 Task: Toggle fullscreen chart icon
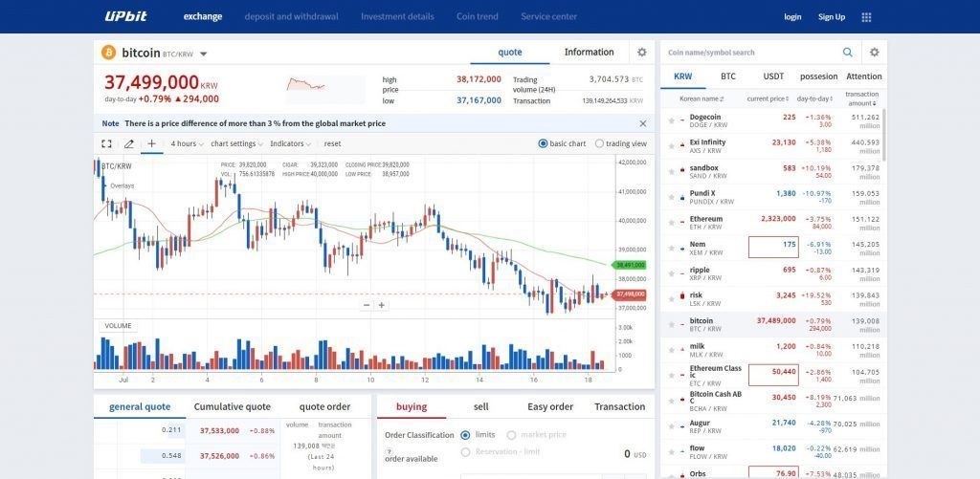click(x=107, y=143)
